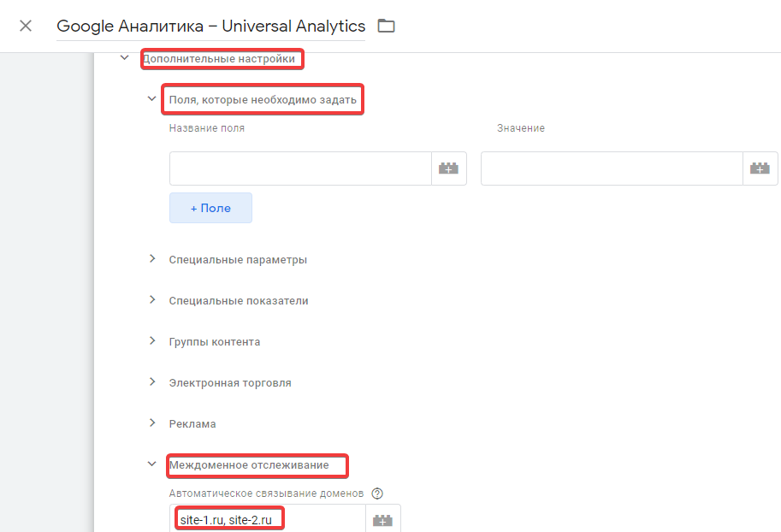Click the Значение column label
Viewport: 781px width, 532px height.
520,128
